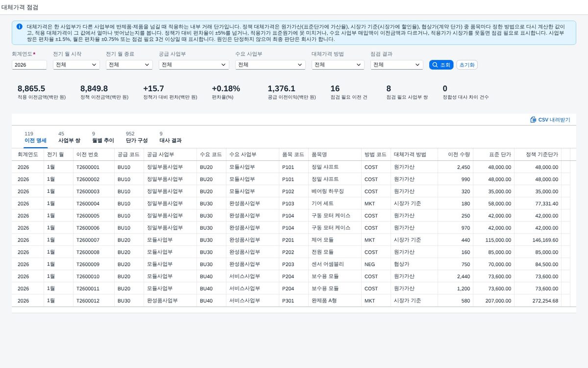The height and width of the screenshot is (368, 588).
Task: Click the 공급 코드 column header
Action: [x=129, y=154]
